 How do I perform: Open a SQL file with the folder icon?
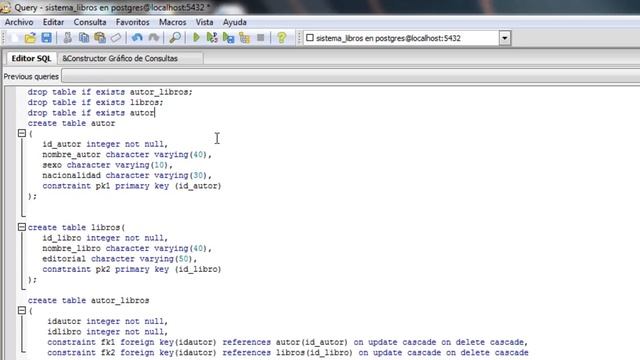coord(30,38)
